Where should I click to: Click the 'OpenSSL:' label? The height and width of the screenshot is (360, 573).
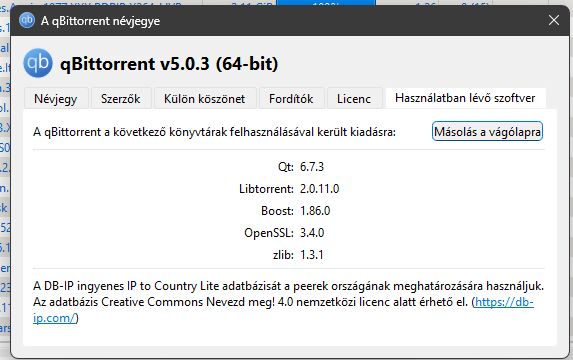[x=269, y=233]
